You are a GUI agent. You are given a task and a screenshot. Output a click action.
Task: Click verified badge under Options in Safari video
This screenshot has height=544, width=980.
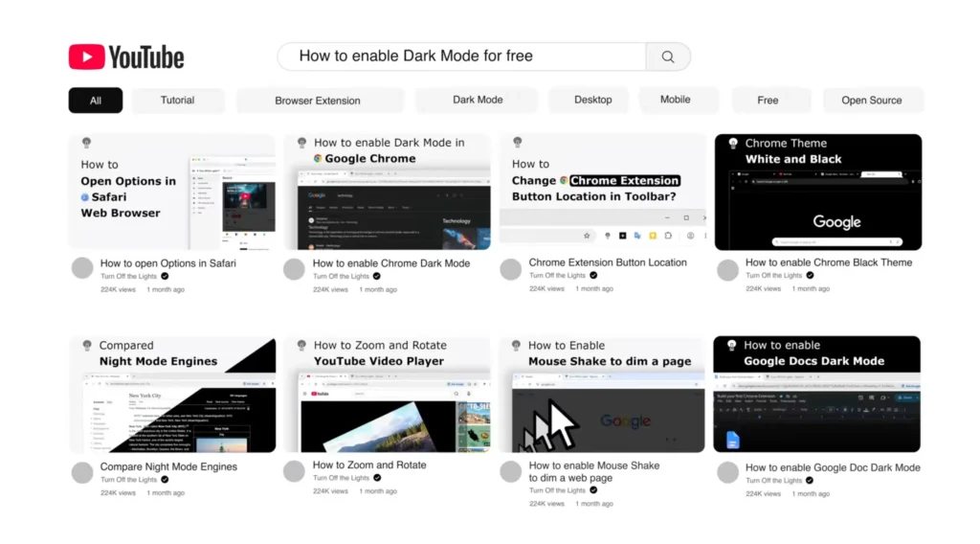click(x=165, y=277)
